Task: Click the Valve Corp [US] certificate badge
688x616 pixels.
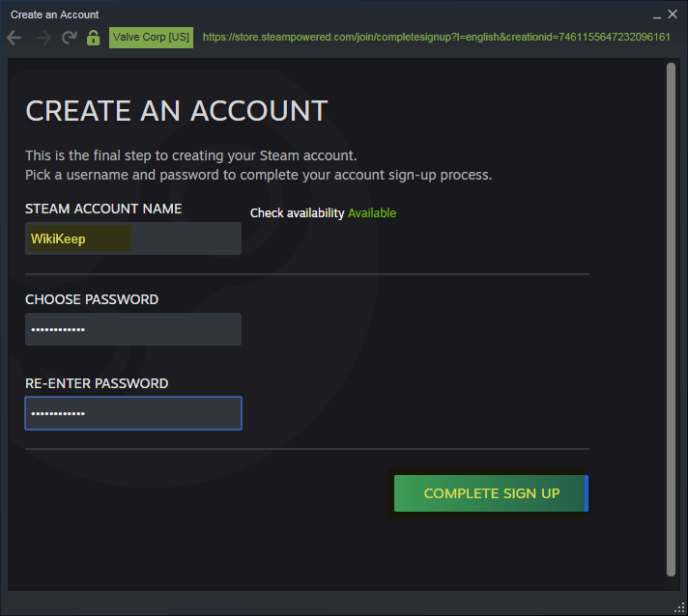Action: tap(151, 38)
